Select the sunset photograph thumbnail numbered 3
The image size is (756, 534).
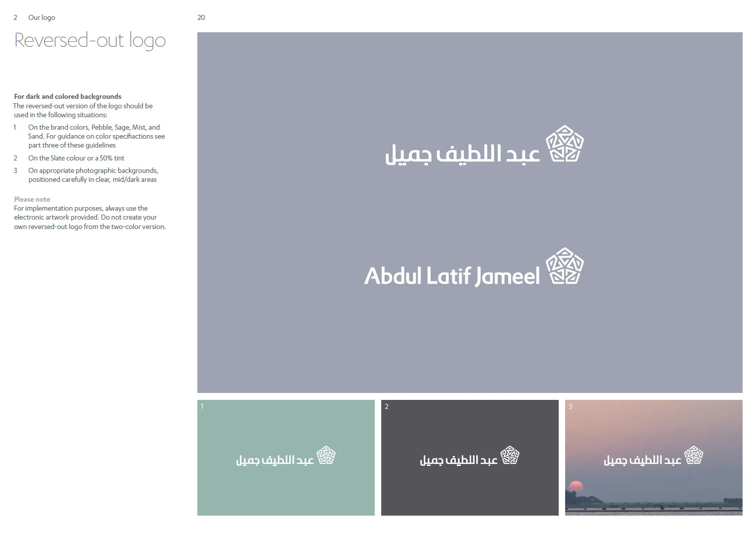coord(654,458)
